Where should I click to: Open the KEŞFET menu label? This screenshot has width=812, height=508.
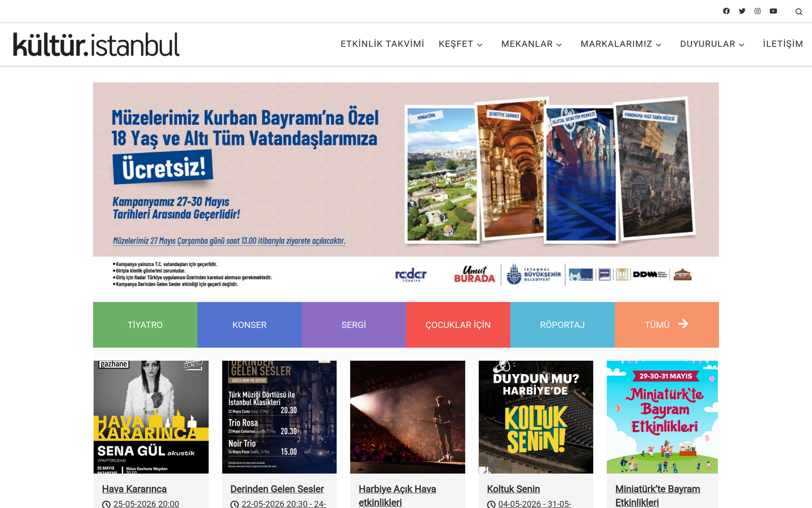456,44
